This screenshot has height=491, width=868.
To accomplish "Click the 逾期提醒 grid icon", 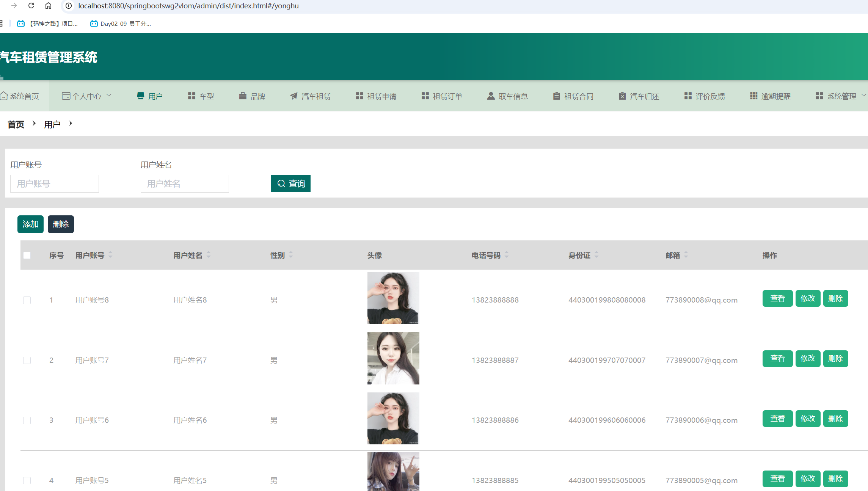I will click(753, 96).
